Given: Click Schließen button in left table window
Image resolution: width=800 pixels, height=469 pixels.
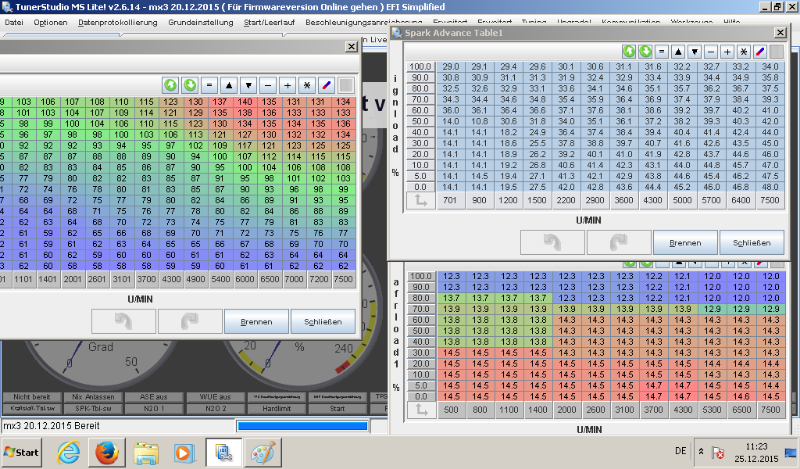Looking at the screenshot, I should click(x=322, y=322).
